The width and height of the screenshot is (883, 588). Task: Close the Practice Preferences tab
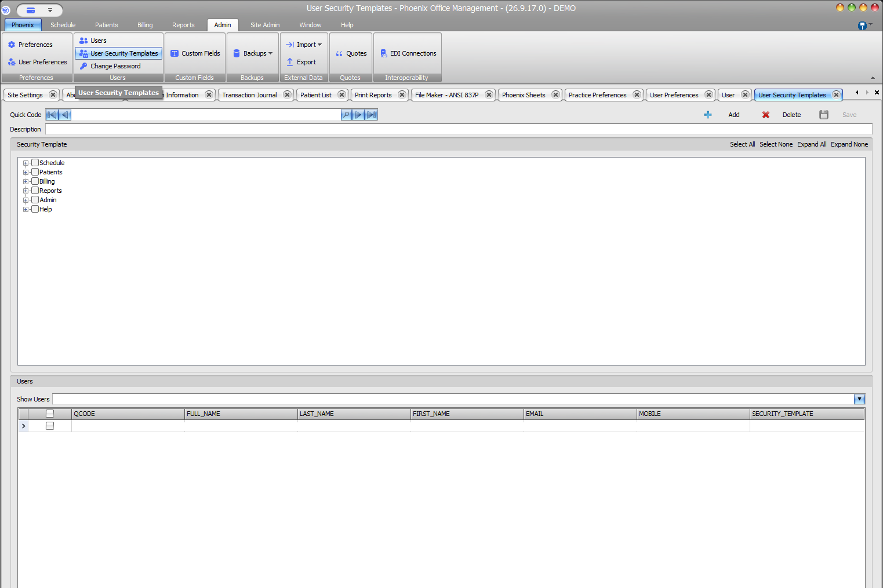637,94
